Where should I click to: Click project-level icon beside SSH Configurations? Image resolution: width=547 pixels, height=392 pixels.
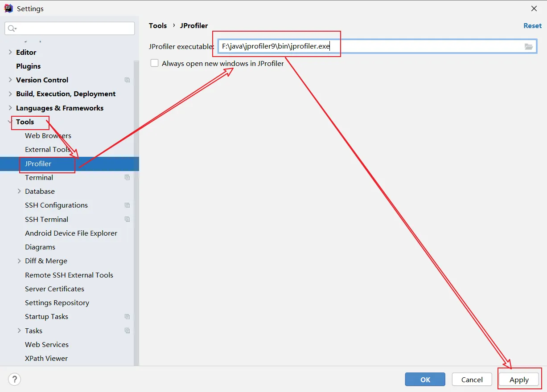127,205
